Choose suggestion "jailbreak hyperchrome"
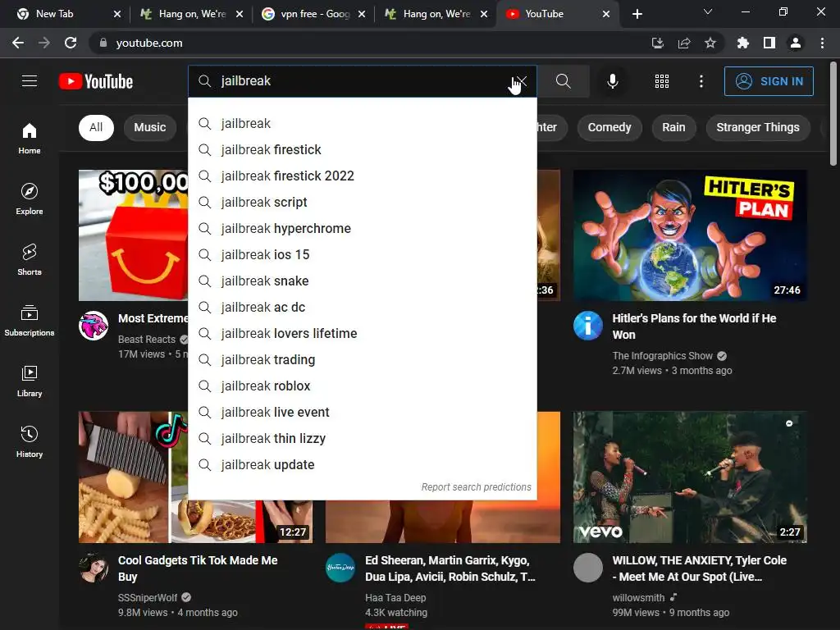The image size is (840, 630). tap(362, 228)
